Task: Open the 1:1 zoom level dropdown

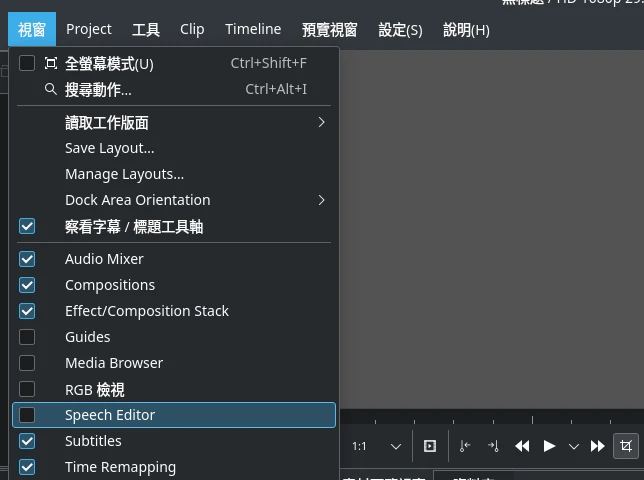Action: click(x=376, y=446)
